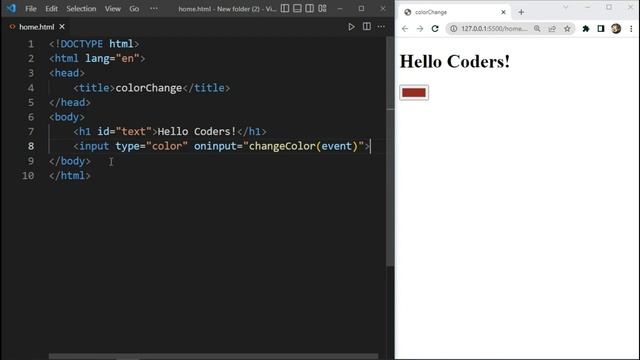Open the browser tab search chevron
640x360 pixels.
click(x=565, y=7)
